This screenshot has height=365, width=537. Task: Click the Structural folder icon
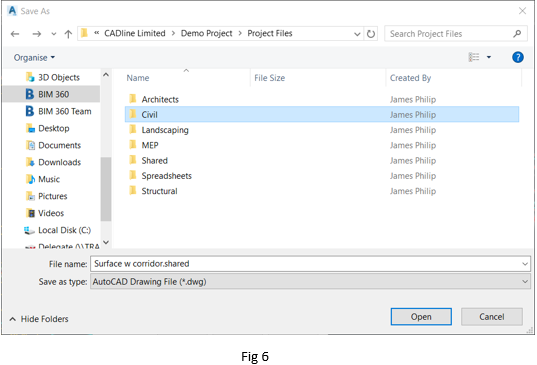[x=133, y=190]
